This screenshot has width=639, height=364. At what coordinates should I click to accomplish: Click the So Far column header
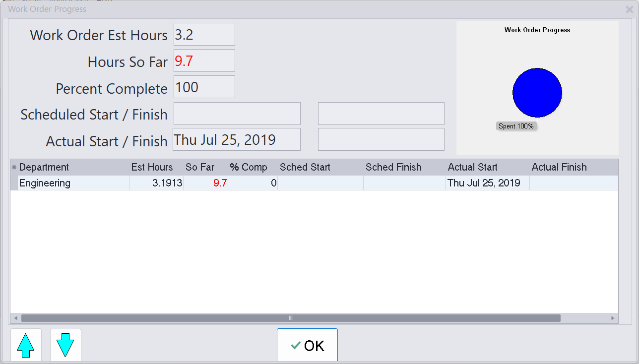(200, 167)
